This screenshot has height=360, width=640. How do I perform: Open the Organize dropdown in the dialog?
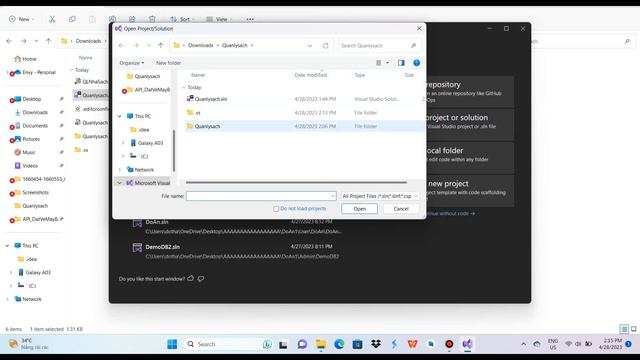click(x=131, y=63)
